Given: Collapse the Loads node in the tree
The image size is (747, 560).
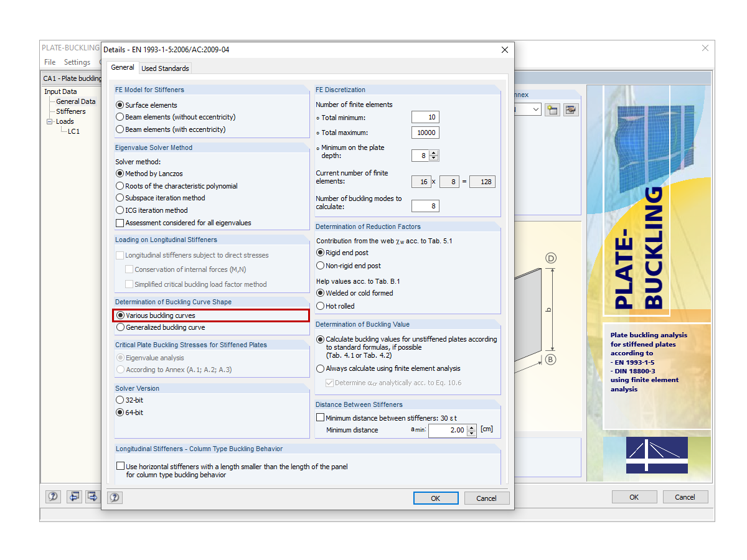Looking at the screenshot, I should 49,121.
